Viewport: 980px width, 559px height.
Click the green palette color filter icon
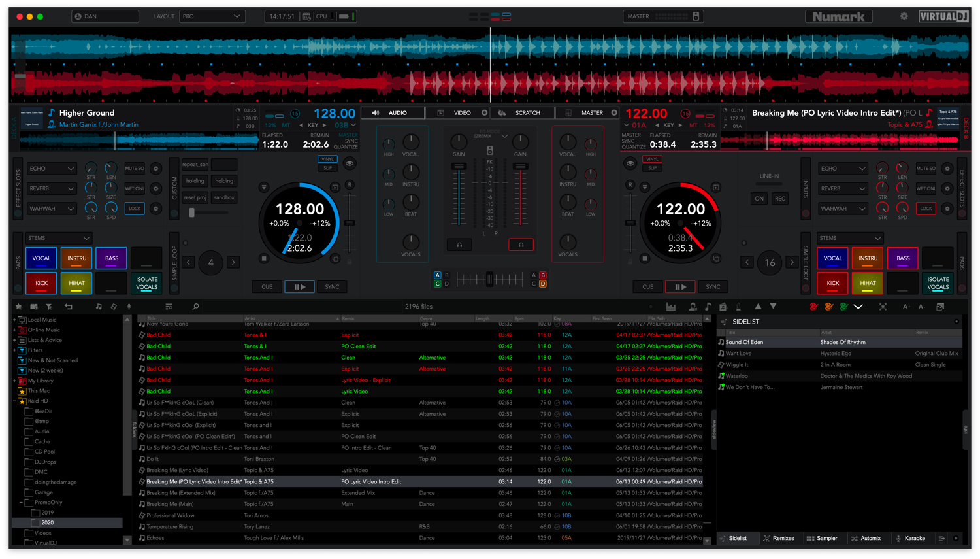(x=843, y=307)
